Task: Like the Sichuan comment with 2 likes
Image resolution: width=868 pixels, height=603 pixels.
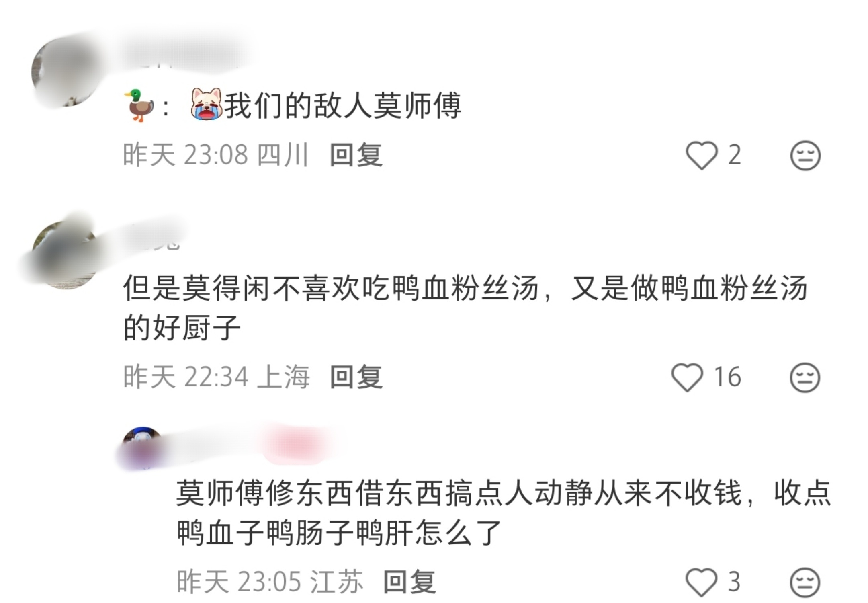Action: 701,155
